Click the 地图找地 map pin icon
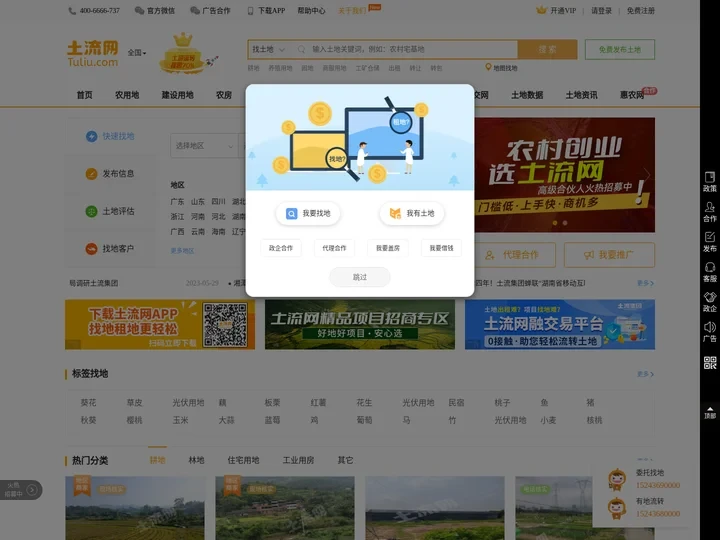The height and width of the screenshot is (540, 720). tap(488, 68)
